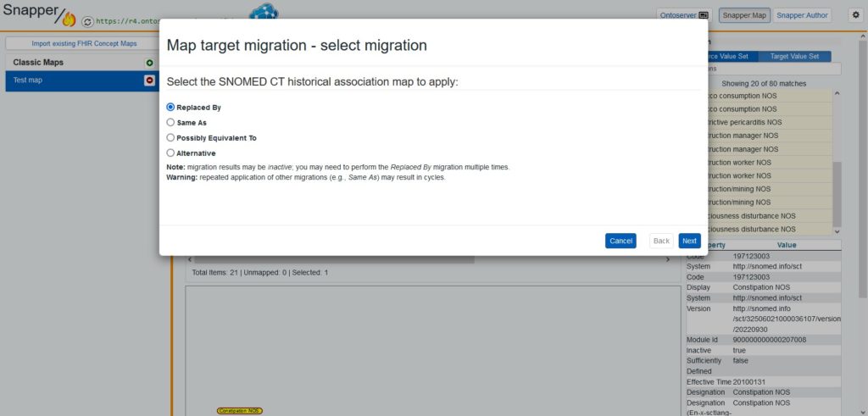The height and width of the screenshot is (416, 868).
Task: Click the horizontal scrollbar right arrow
Action: 667,259
